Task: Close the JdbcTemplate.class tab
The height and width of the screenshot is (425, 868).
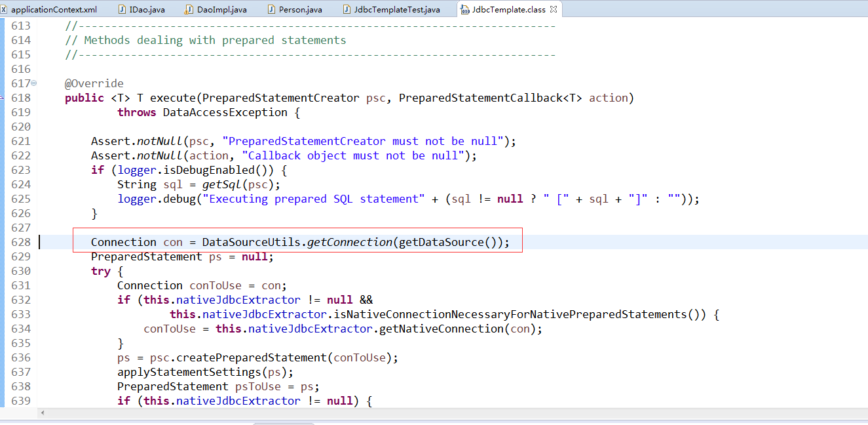Action: (x=553, y=10)
